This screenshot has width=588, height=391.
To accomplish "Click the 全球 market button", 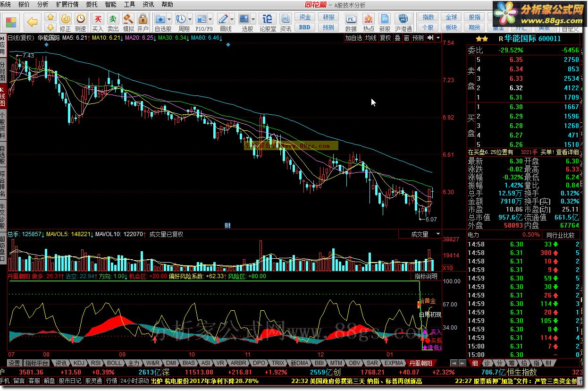I will tap(451, 17).
